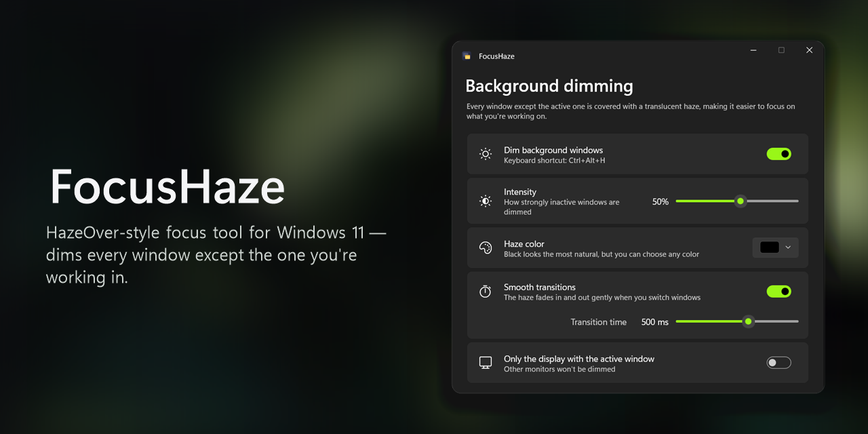Click the 500 ms transition value
Viewport: 868px width, 434px height.
point(655,322)
